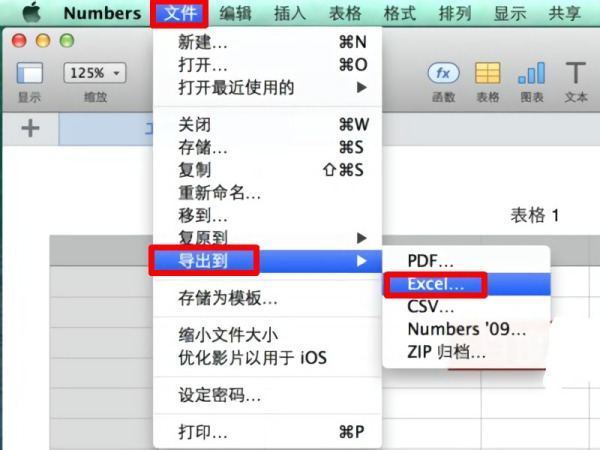This screenshot has width=600, height=450.
Task: Click the 图表 chart toolbar icon
Action: (532, 73)
